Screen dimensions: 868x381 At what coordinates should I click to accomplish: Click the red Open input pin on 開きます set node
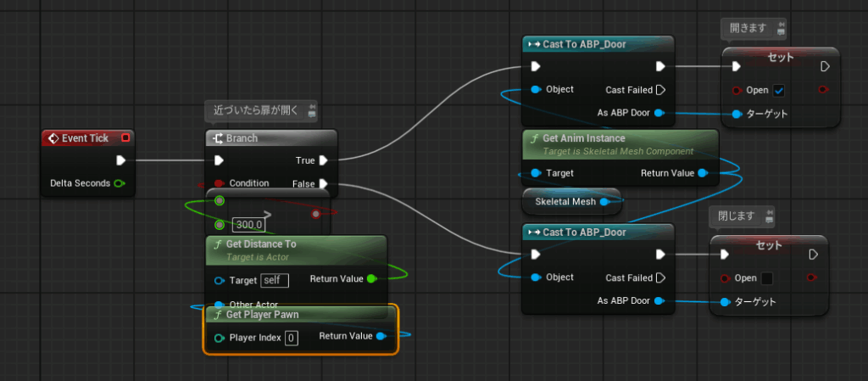pyautogui.click(x=737, y=90)
